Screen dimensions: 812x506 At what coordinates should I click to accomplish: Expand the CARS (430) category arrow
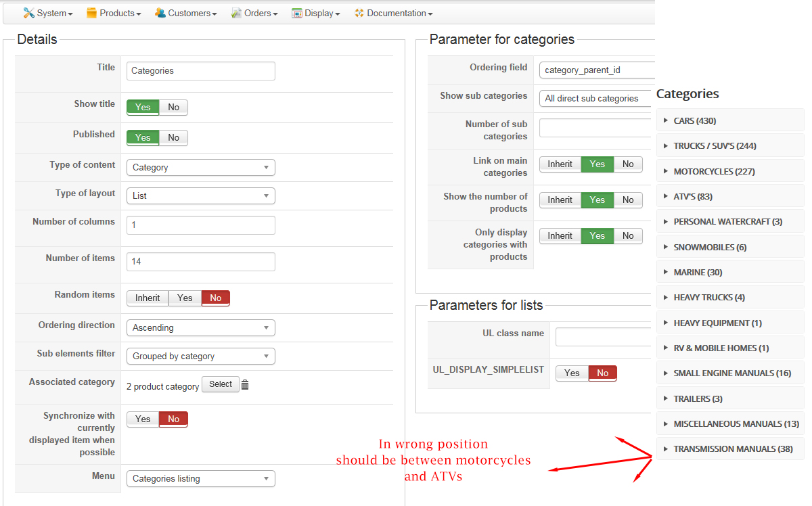pyautogui.click(x=665, y=121)
